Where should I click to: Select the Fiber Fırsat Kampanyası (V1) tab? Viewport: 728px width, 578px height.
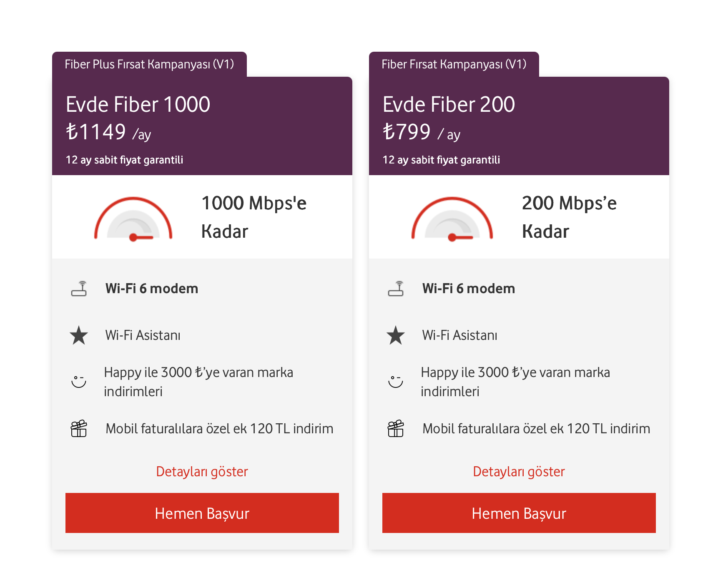pos(454,64)
